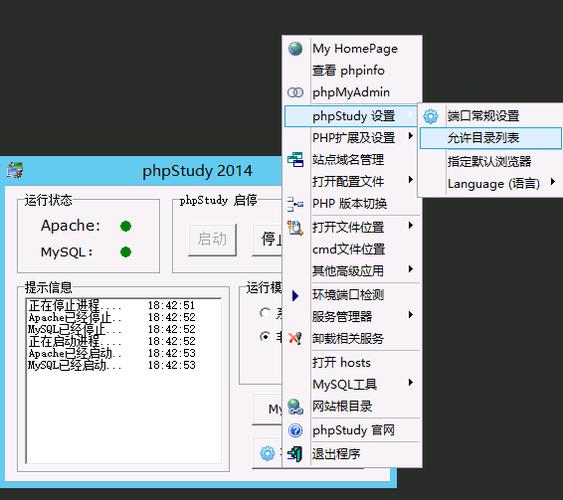Image resolution: width=563 pixels, height=500 pixels.
Task: Expand the 打开文件位置 submenu arrow
Action: (410, 225)
